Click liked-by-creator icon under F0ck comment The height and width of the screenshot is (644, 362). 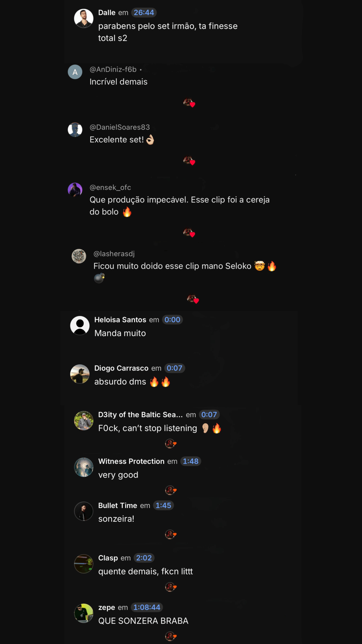pos(171,444)
